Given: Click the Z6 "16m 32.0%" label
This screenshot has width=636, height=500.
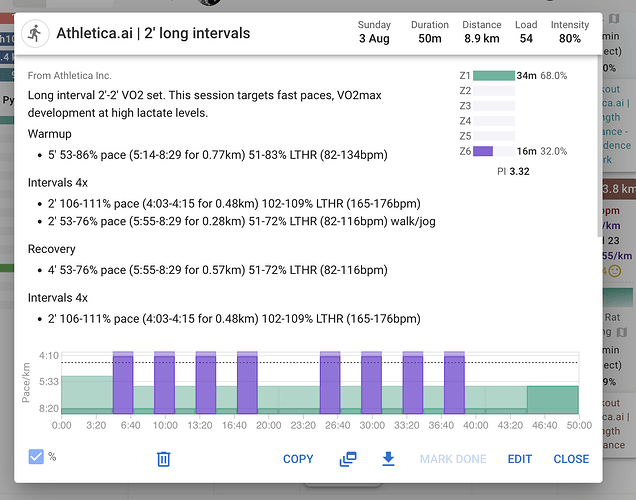Looking at the screenshot, I should (541, 151).
